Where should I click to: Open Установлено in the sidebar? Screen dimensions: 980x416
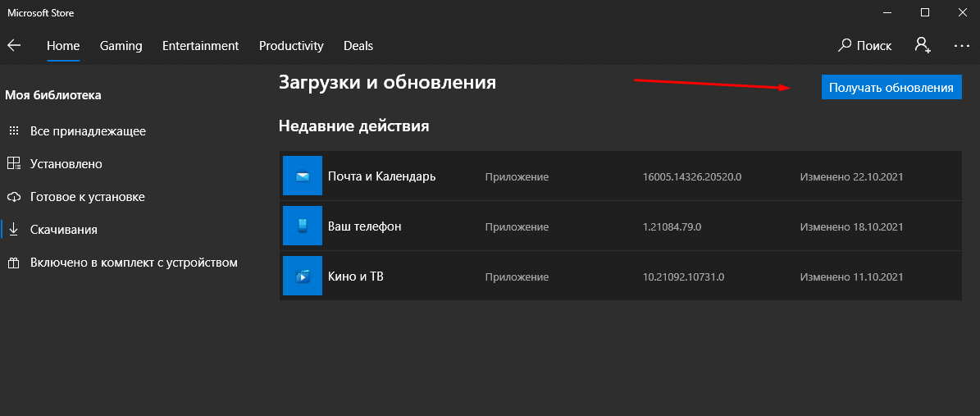[x=66, y=164]
